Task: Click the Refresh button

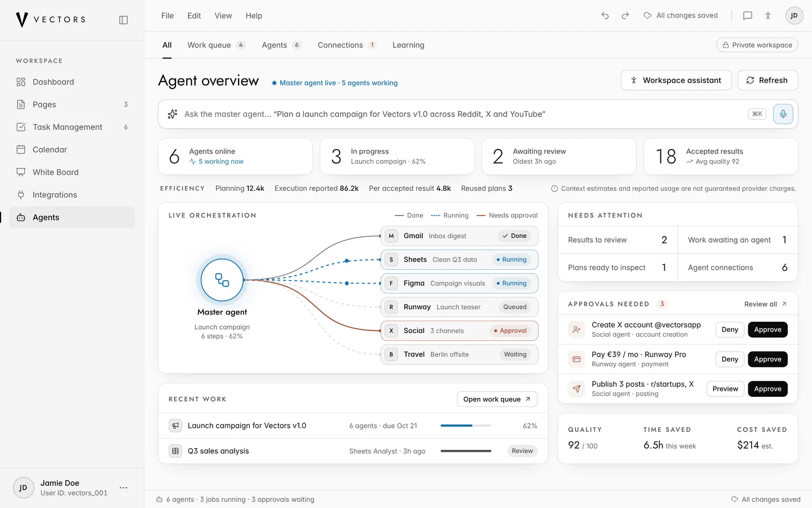Action: [767, 80]
